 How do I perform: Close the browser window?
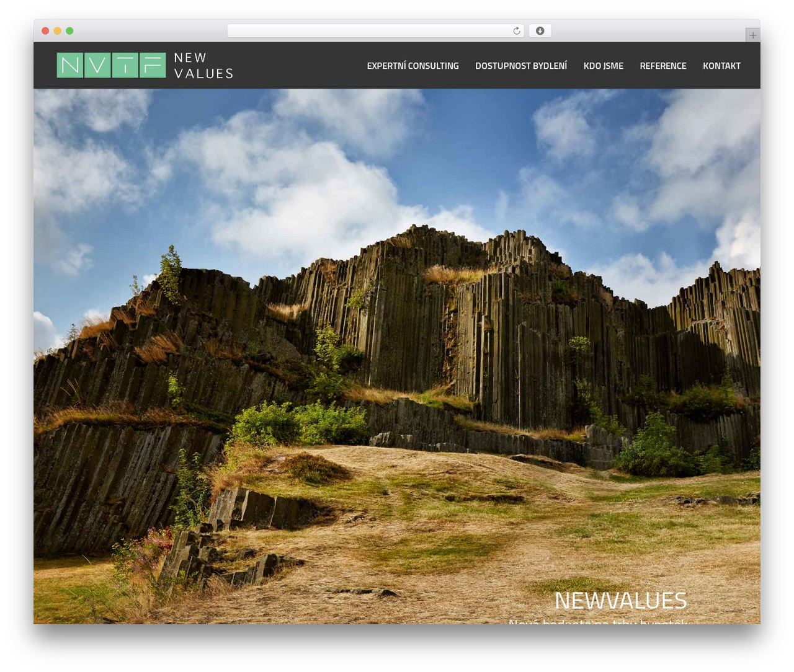(45, 31)
